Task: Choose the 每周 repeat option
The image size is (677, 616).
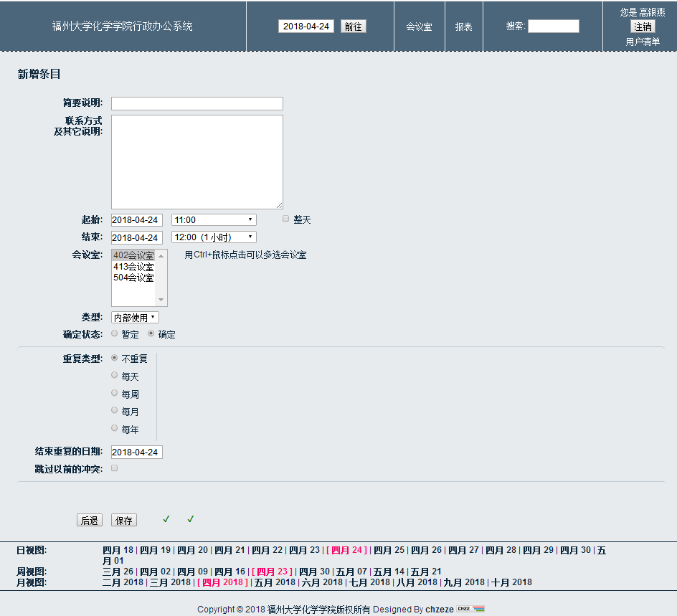Action: [115, 393]
